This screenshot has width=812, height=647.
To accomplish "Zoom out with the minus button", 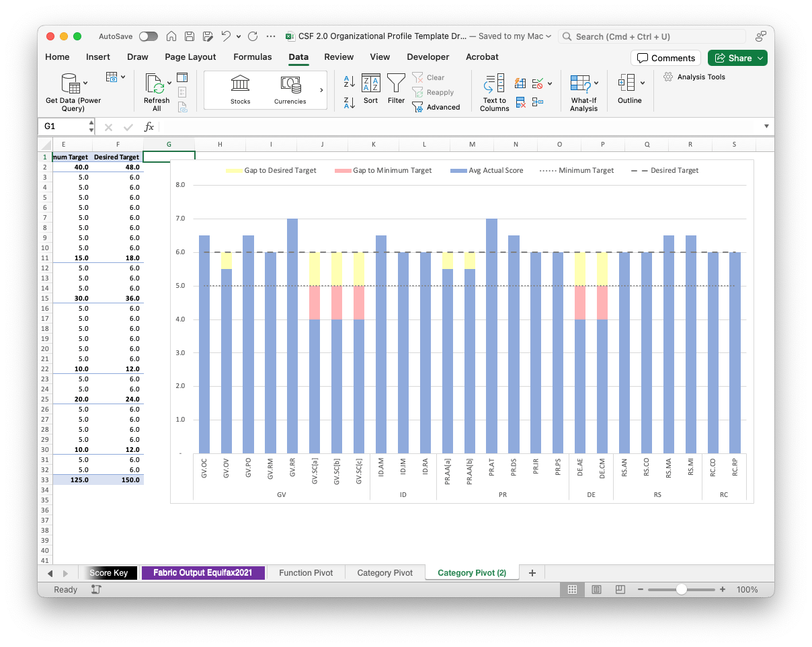I will [641, 589].
